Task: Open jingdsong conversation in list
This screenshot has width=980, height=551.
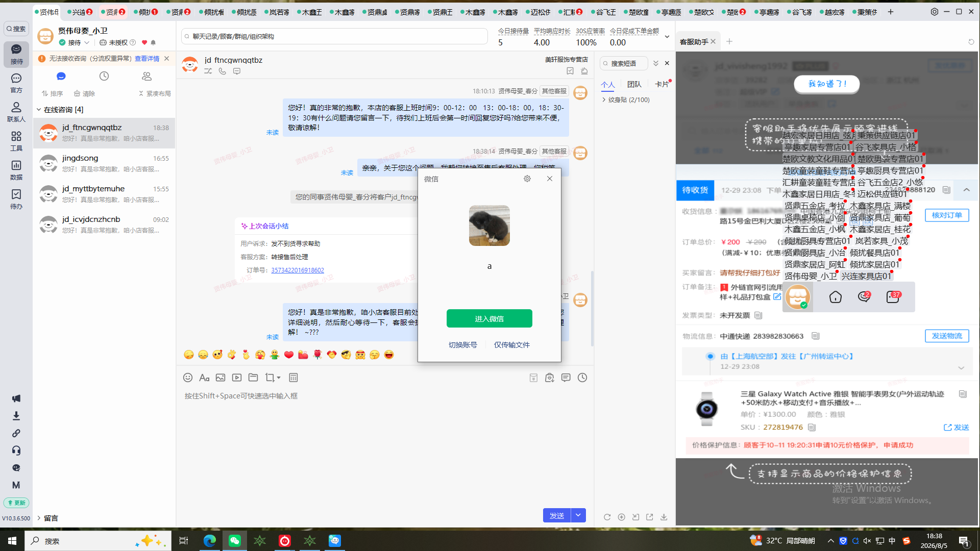Action: point(105,163)
